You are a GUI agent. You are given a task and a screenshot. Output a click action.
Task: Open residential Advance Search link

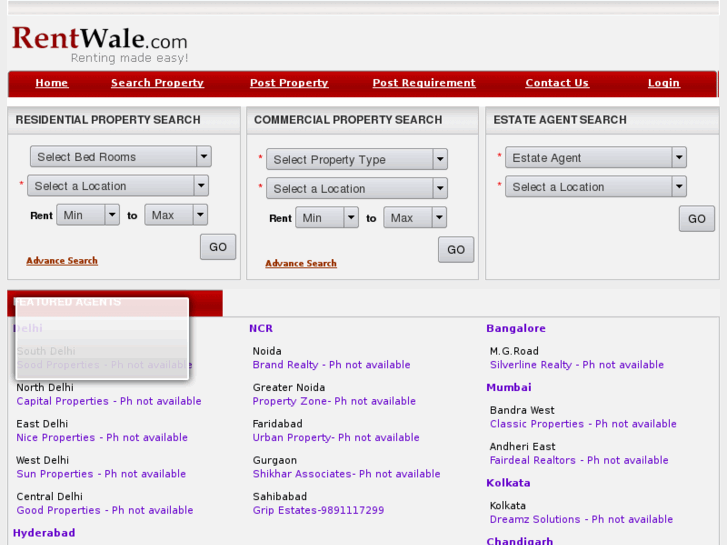[x=62, y=261]
